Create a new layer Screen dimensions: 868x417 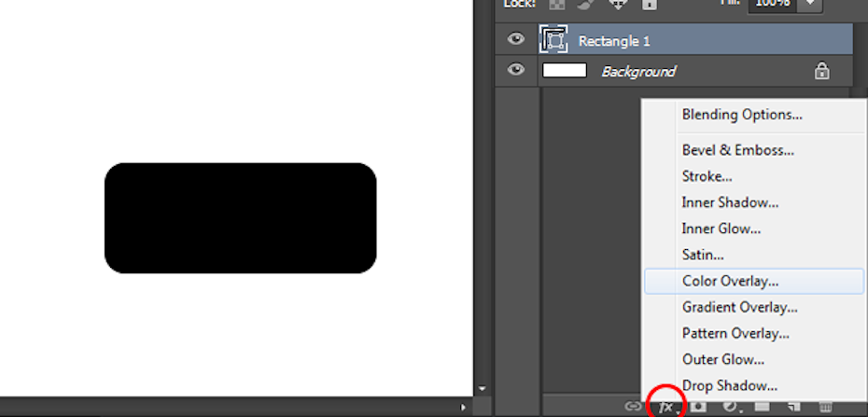(793, 407)
